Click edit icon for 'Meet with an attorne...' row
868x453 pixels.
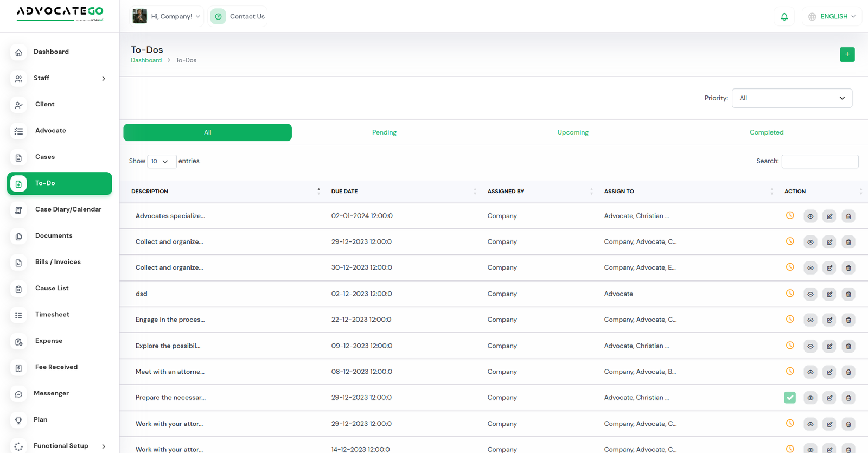point(829,372)
